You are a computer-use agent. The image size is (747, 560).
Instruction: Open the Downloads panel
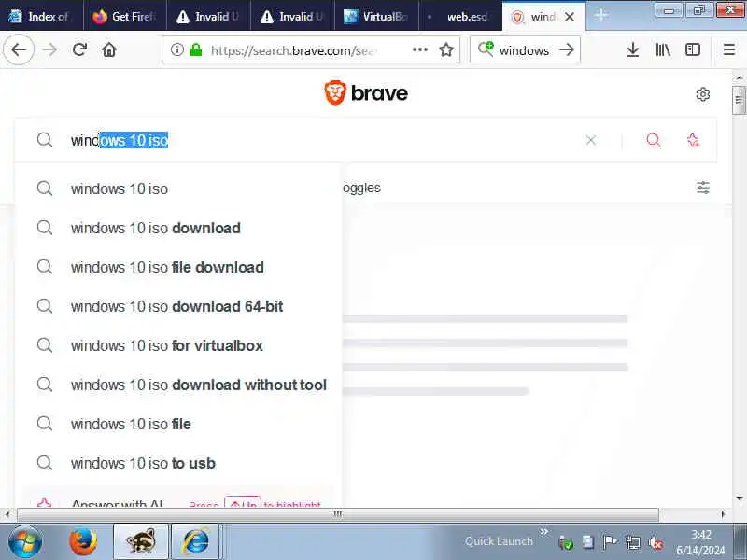[x=633, y=49]
